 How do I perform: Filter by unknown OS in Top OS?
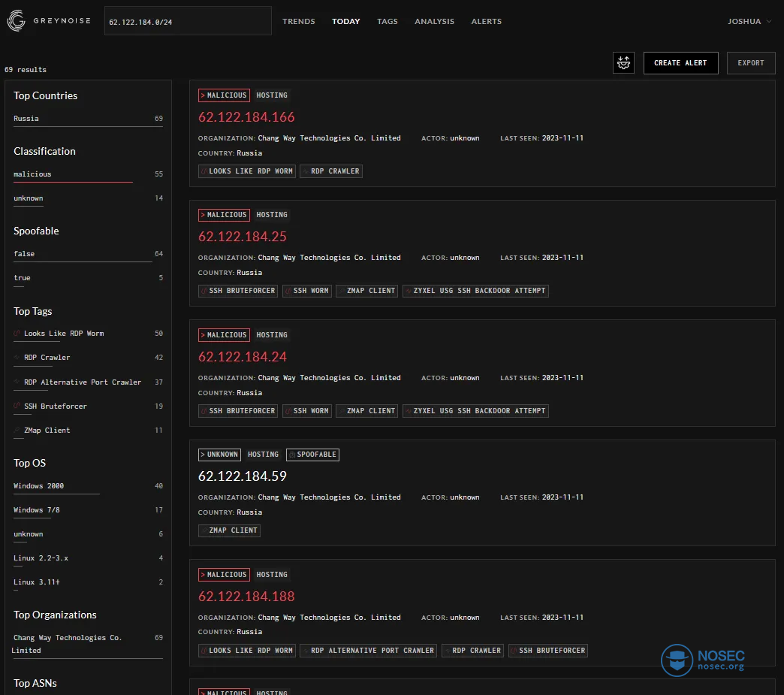(x=88, y=534)
